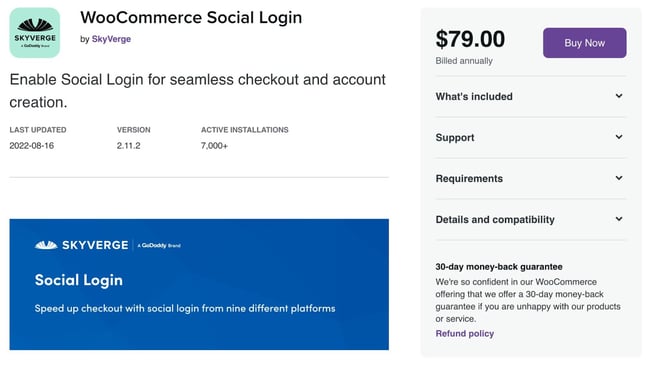Expand the What's included chevron
Screen dimensions: 650x365
pyautogui.click(x=619, y=96)
